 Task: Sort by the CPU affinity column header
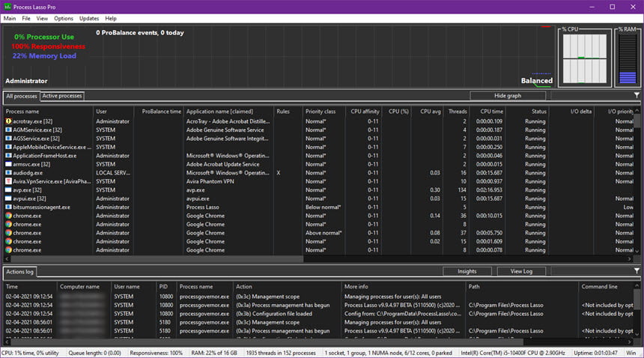pos(363,112)
